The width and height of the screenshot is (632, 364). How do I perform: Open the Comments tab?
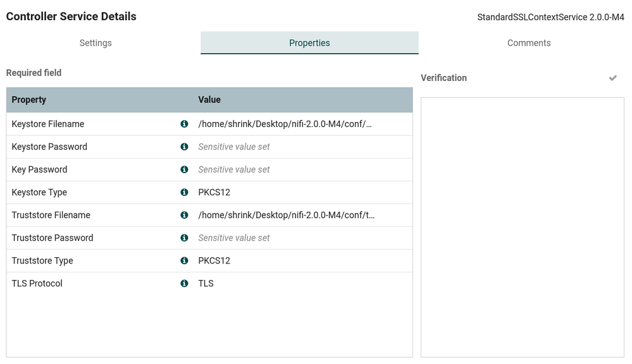pyautogui.click(x=529, y=43)
